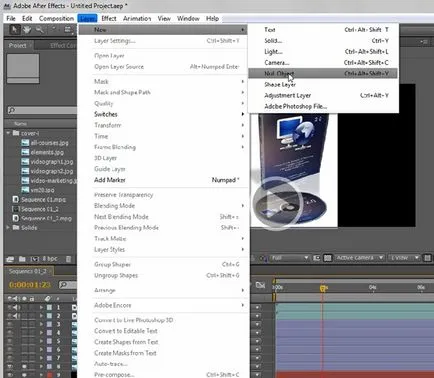Choose Adjustment Layer from New submenu
This screenshot has width=434, height=378.
(323, 95)
